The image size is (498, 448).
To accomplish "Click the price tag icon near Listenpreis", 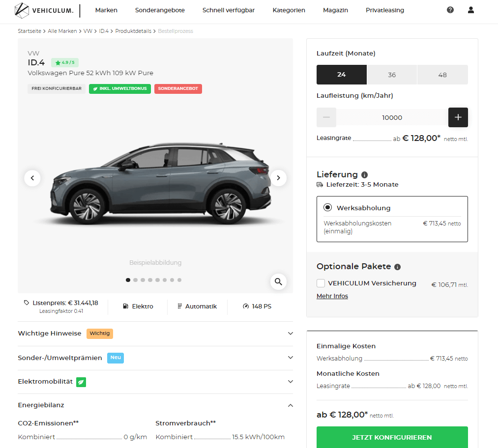I will point(27,303).
